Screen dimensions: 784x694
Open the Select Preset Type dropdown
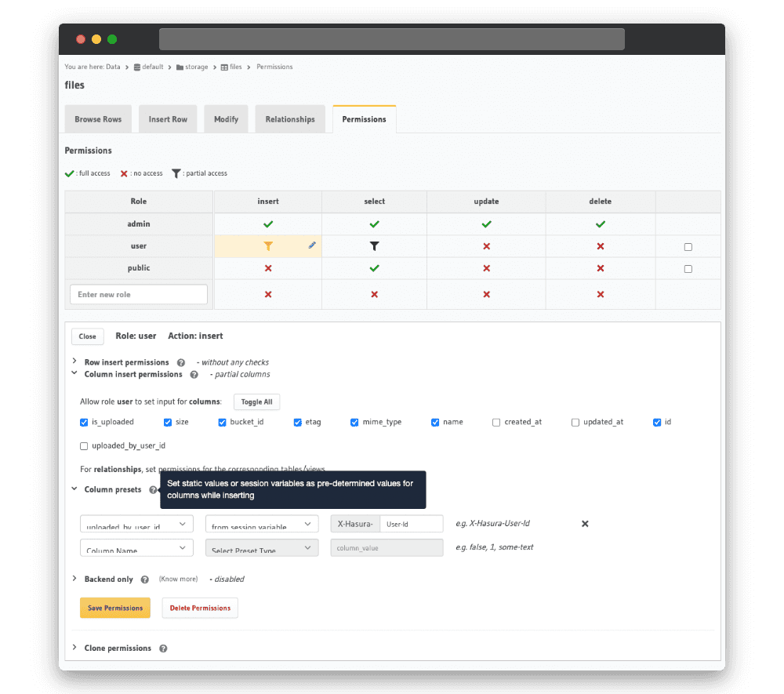[262, 547]
